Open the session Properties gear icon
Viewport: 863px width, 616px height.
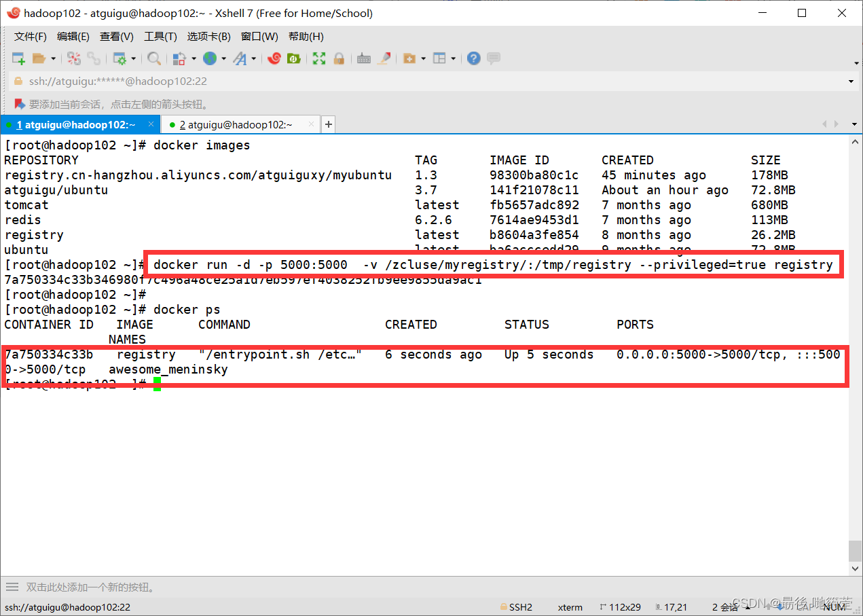120,58
